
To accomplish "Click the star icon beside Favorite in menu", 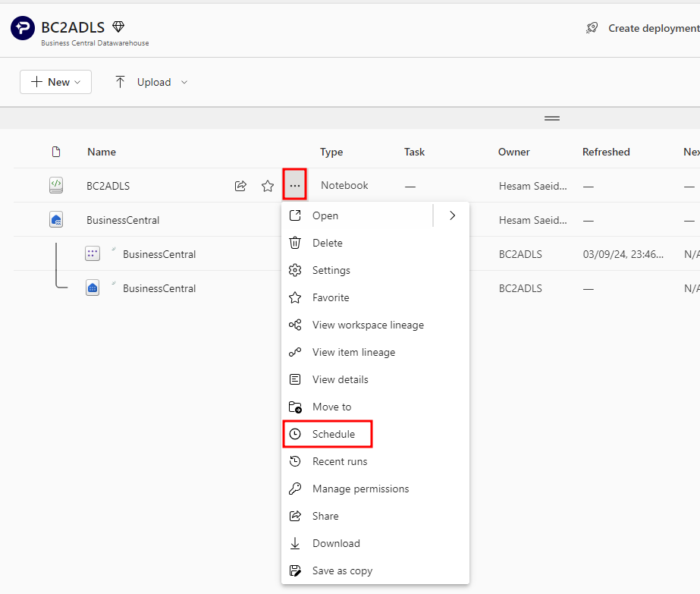I will point(295,297).
